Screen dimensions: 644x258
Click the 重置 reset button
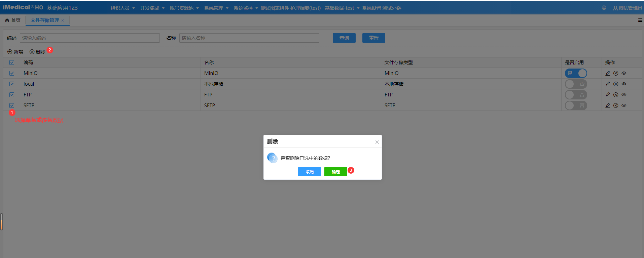(374, 38)
